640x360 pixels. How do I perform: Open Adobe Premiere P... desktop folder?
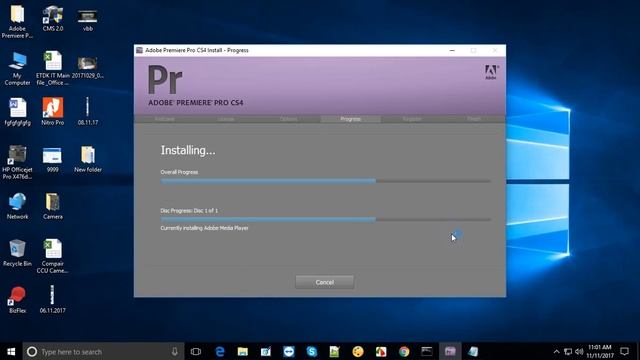coord(17,21)
